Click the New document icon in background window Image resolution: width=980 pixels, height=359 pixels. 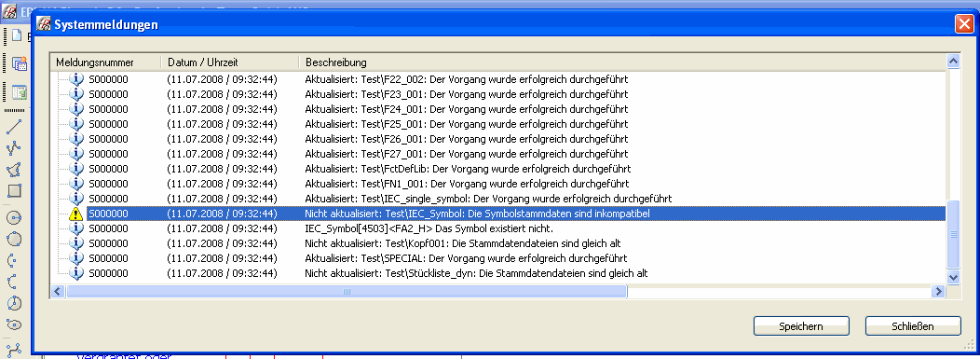point(16,35)
